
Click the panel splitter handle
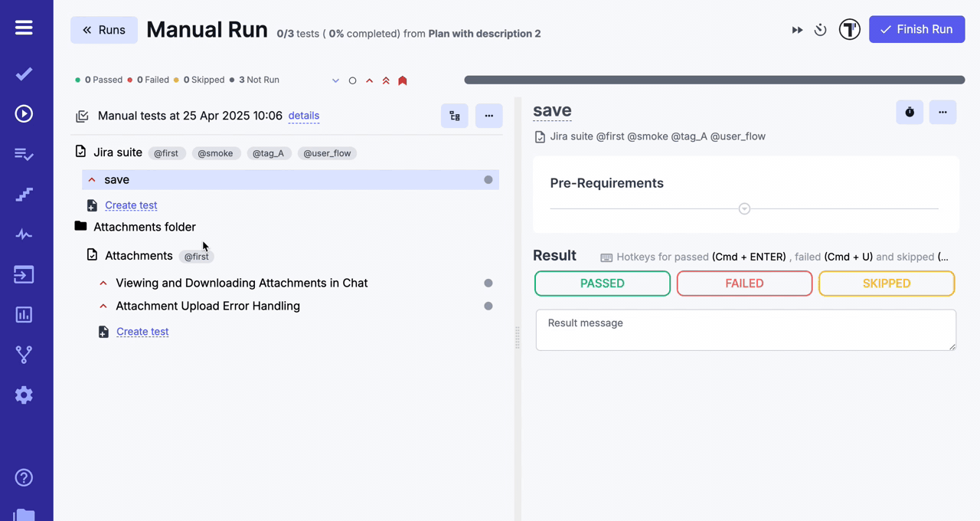pos(518,337)
